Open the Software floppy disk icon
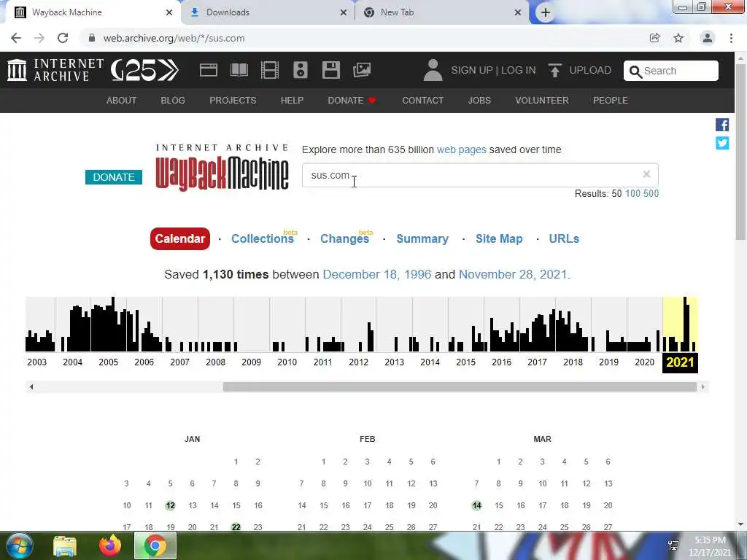Image resolution: width=747 pixels, height=560 pixels. tap(331, 70)
